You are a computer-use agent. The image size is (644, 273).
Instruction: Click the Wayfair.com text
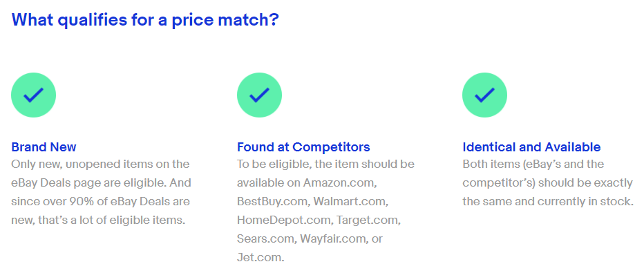[x=334, y=239]
